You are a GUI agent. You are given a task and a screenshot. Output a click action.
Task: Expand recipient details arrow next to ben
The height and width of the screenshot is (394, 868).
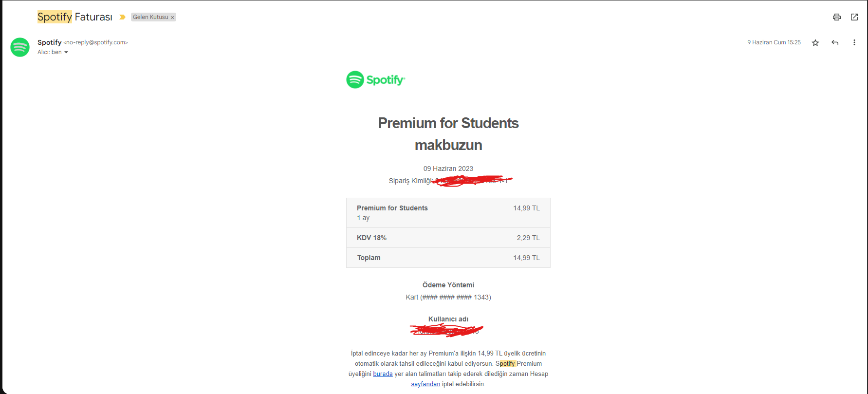click(66, 52)
